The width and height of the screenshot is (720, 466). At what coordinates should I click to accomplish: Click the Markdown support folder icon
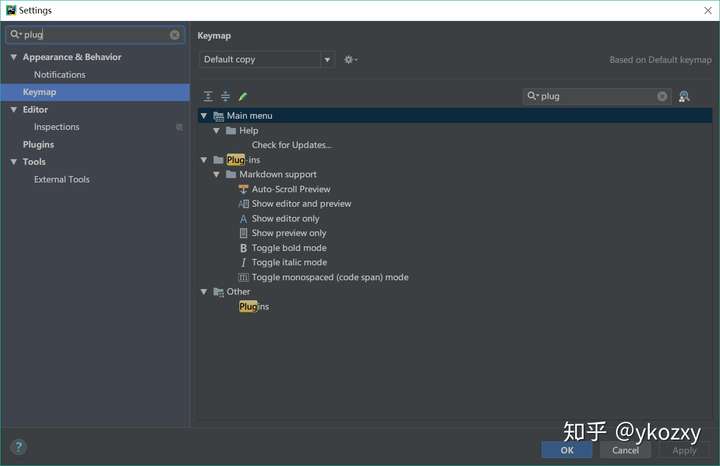pyautogui.click(x=231, y=174)
